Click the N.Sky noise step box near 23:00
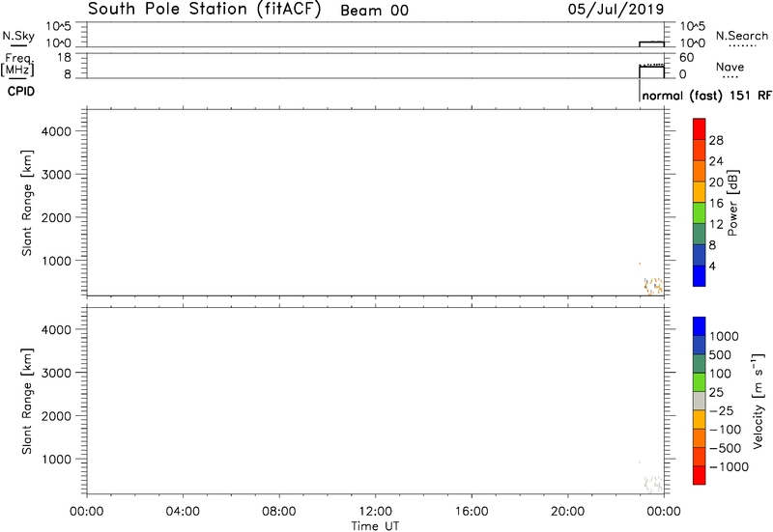The height and width of the screenshot is (532, 773). 651,44
